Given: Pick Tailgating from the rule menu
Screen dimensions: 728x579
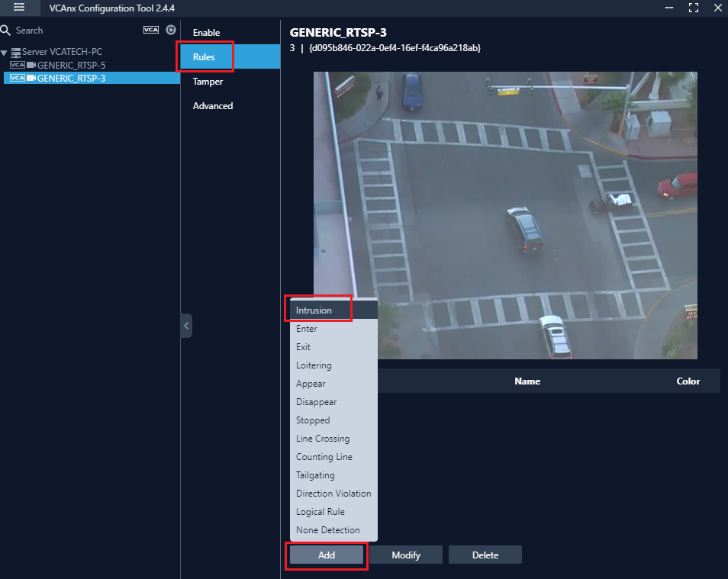Looking at the screenshot, I should [x=315, y=475].
